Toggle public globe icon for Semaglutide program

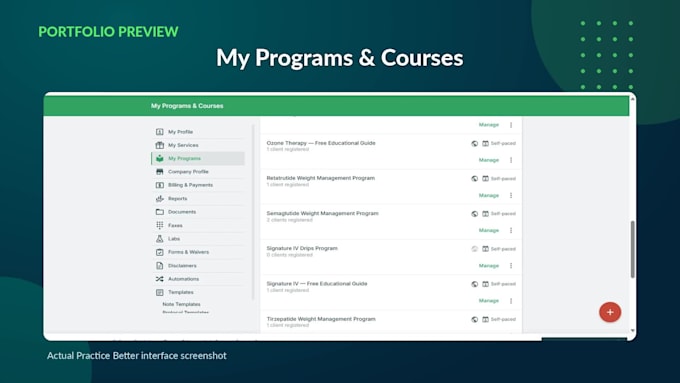(474, 214)
